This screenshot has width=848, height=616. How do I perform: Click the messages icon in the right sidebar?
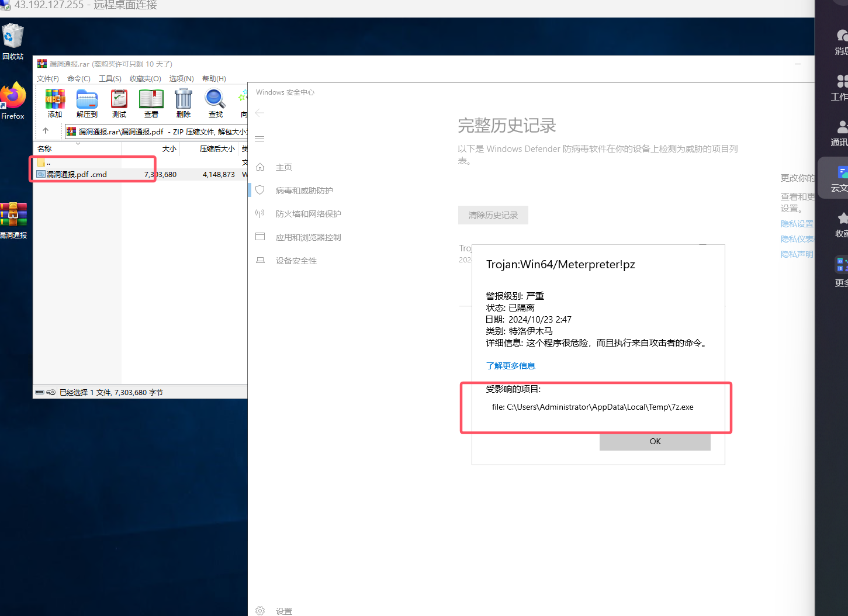843,36
